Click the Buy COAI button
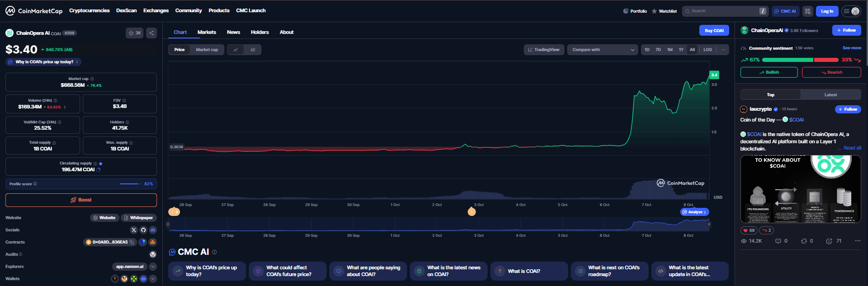 pyautogui.click(x=714, y=30)
